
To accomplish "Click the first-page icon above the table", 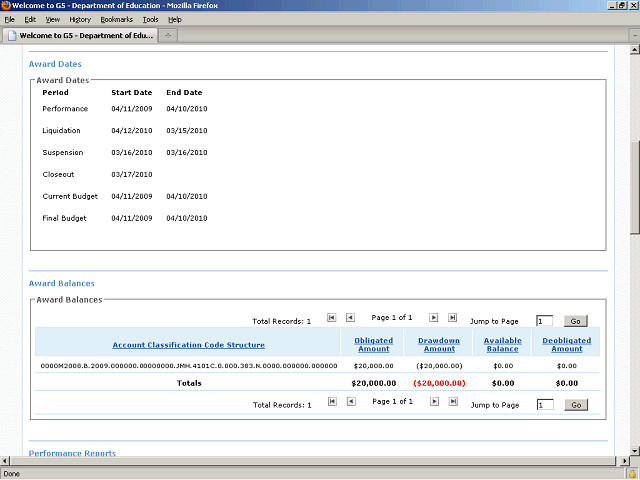I will tap(332, 317).
